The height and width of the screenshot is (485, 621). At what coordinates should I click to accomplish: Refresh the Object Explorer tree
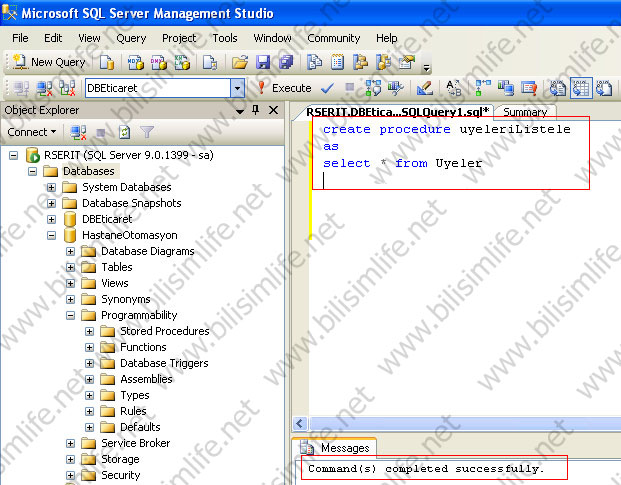tap(124, 132)
